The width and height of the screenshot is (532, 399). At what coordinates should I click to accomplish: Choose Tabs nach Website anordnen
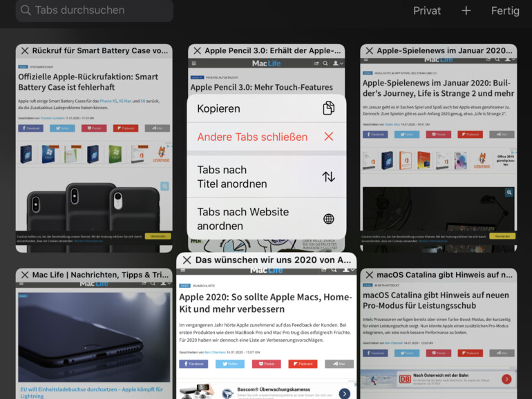coord(266,219)
